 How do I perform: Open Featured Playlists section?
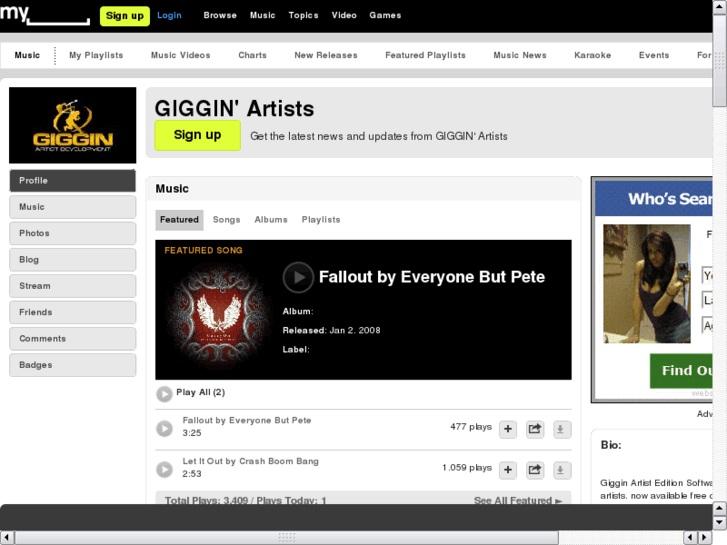[x=425, y=55]
